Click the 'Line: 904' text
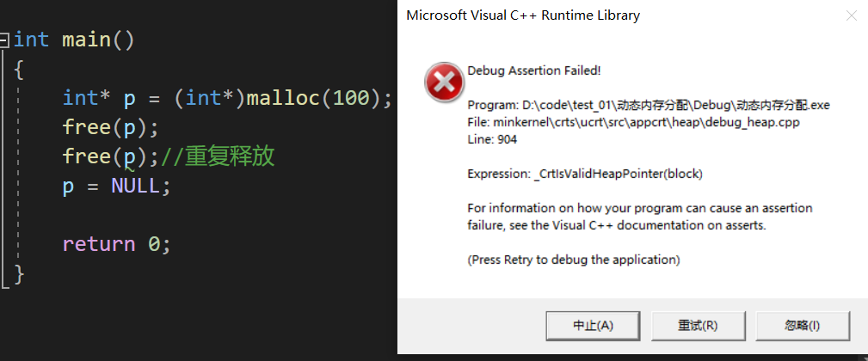This screenshot has height=361, width=868. pyautogui.click(x=493, y=139)
